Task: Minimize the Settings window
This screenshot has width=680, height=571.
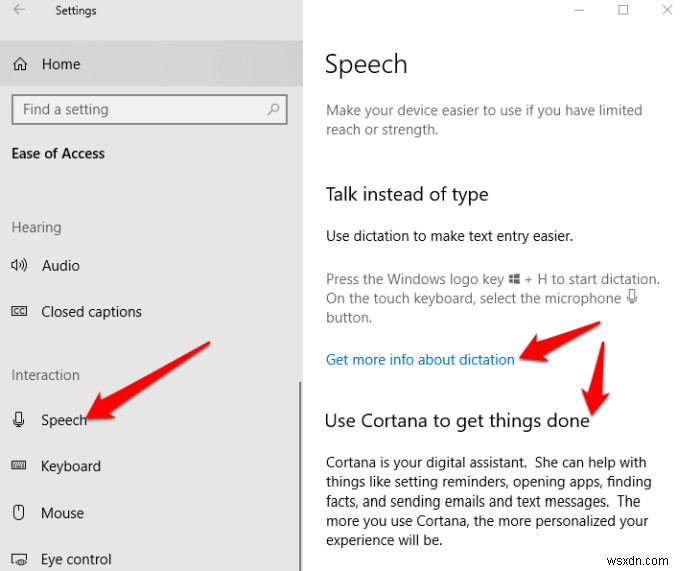Action: point(579,10)
